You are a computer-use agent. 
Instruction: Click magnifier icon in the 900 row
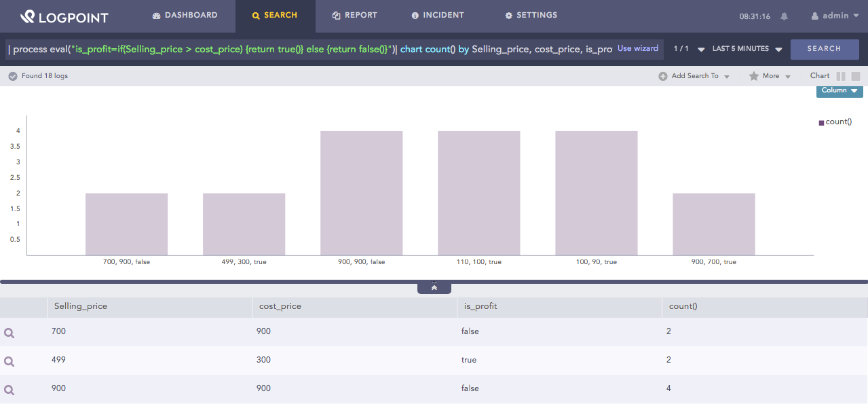coord(10,390)
